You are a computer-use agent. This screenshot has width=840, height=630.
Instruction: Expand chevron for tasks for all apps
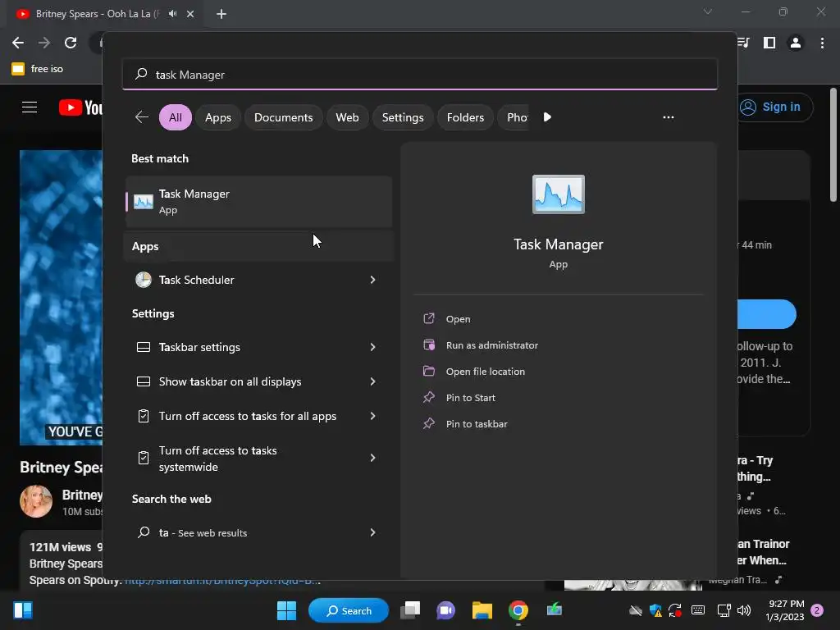click(373, 416)
